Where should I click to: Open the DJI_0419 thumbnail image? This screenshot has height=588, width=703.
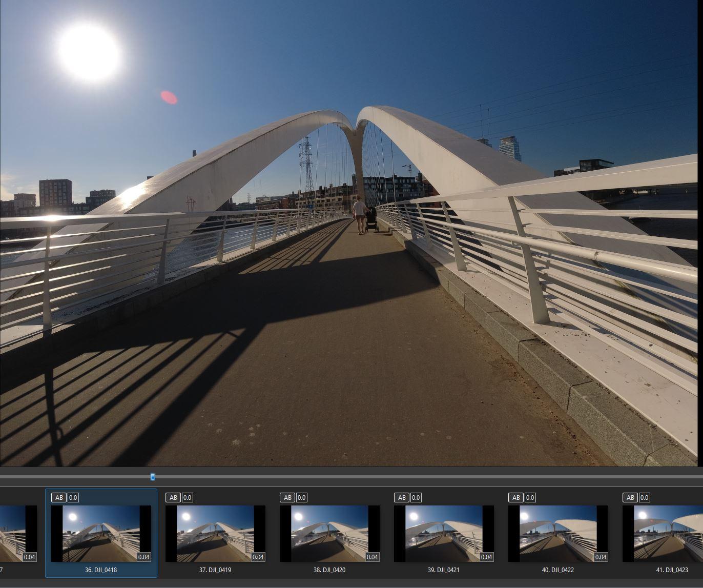(216, 534)
